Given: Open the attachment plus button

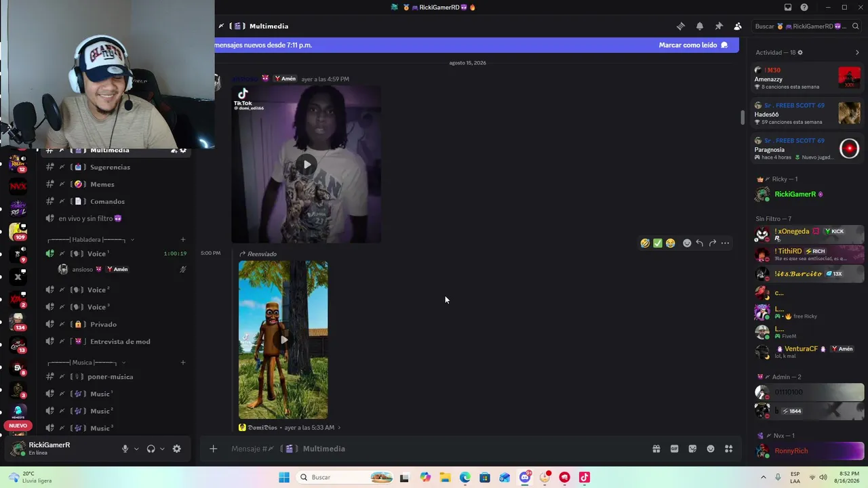Looking at the screenshot, I should click(213, 449).
